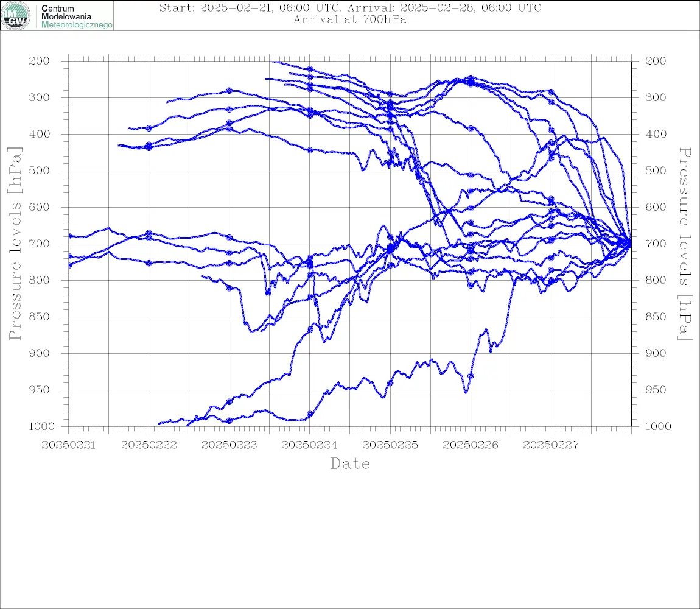Click the right 'Pressure levels [hPa]' axis title

[x=685, y=244]
